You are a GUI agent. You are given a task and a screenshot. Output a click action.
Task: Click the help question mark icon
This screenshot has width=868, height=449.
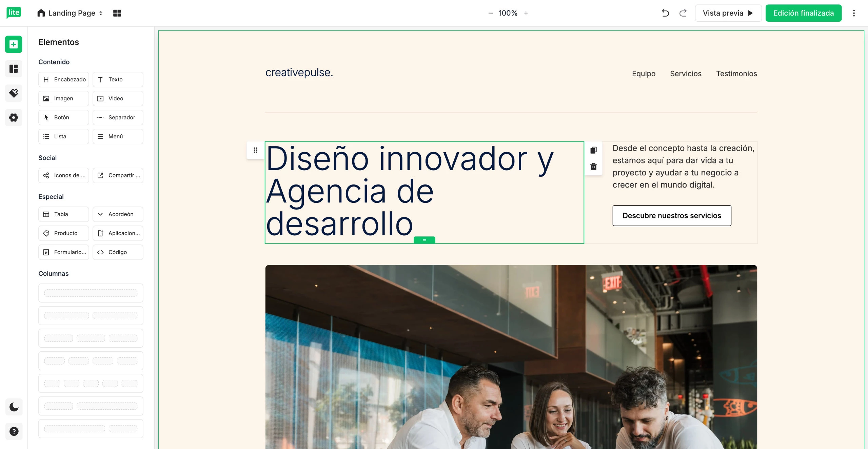tap(14, 431)
